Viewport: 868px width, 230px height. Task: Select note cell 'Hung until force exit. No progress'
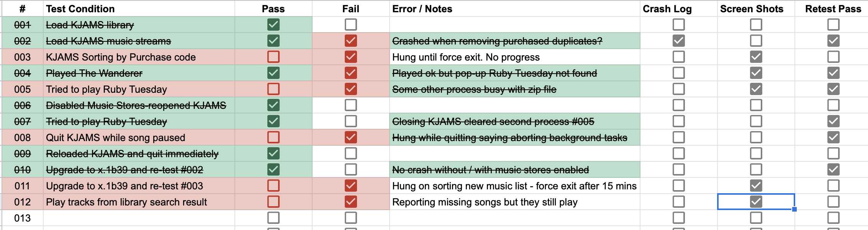514,57
